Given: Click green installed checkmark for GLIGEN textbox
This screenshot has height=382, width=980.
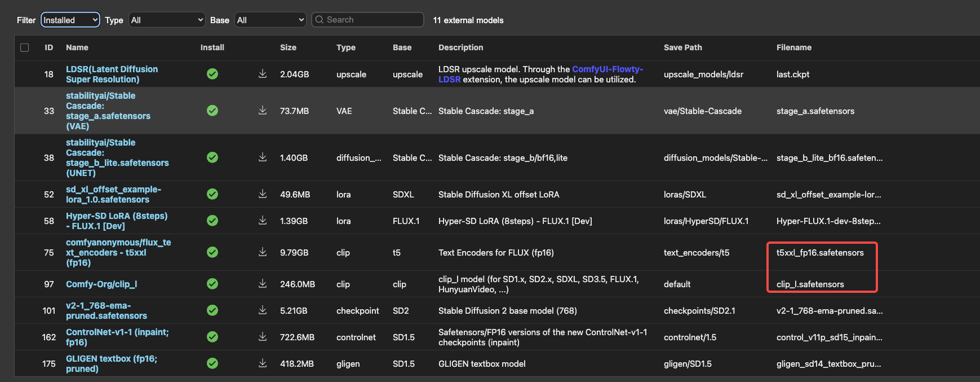Looking at the screenshot, I should (212, 363).
